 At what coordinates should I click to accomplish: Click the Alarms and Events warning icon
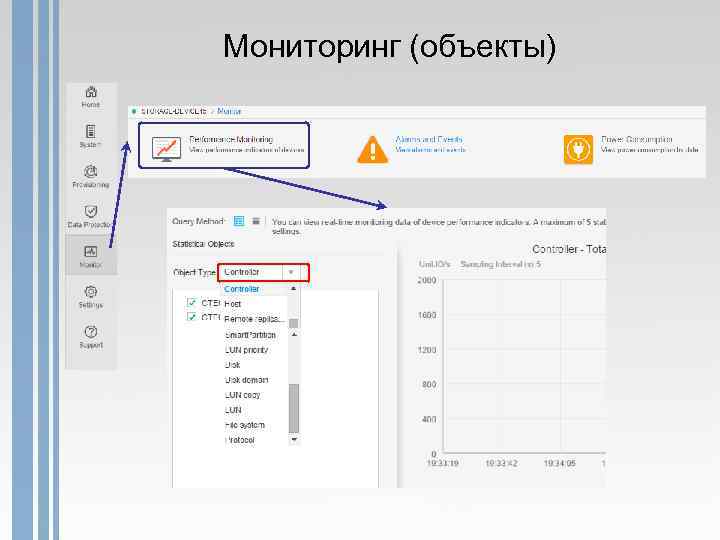pos(372,150)
